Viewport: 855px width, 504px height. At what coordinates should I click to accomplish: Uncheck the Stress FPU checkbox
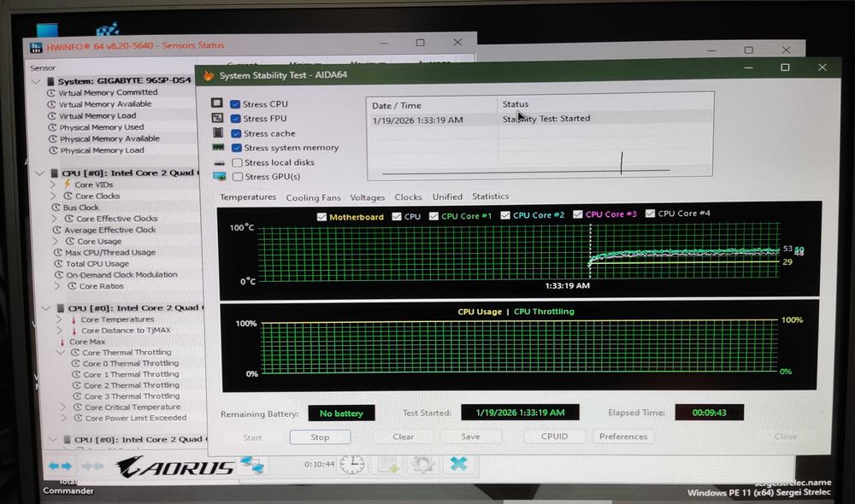[x=236, y=118]
